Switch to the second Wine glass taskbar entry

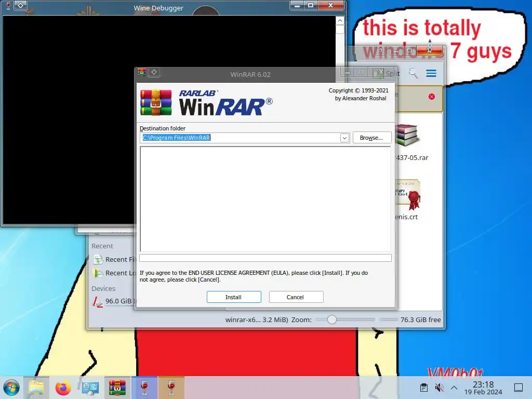[x=171, y=388]
